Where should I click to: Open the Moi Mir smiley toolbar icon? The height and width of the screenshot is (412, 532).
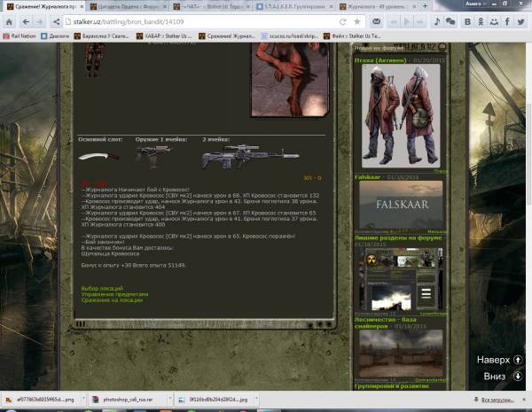[494, 22]
